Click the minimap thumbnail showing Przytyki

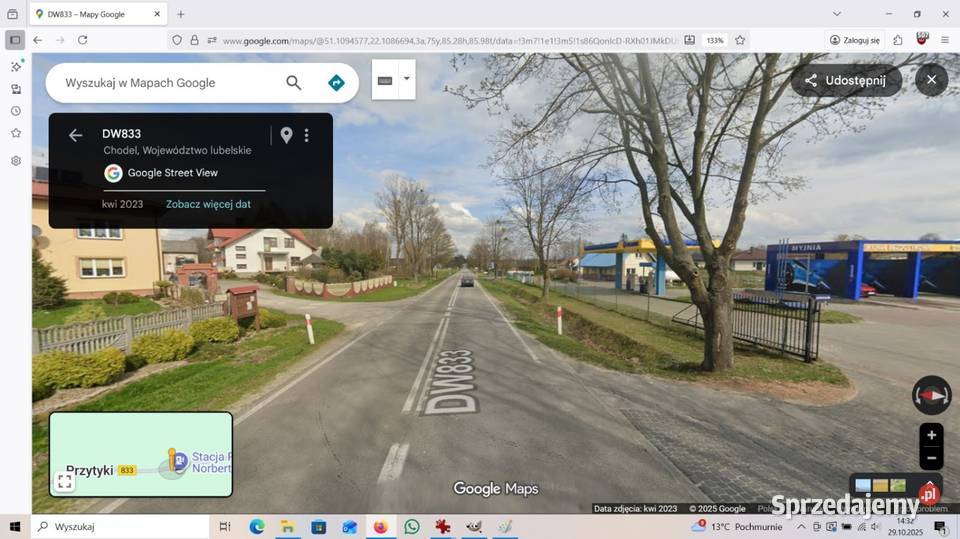pyautogui.click(x=141, y=454)
